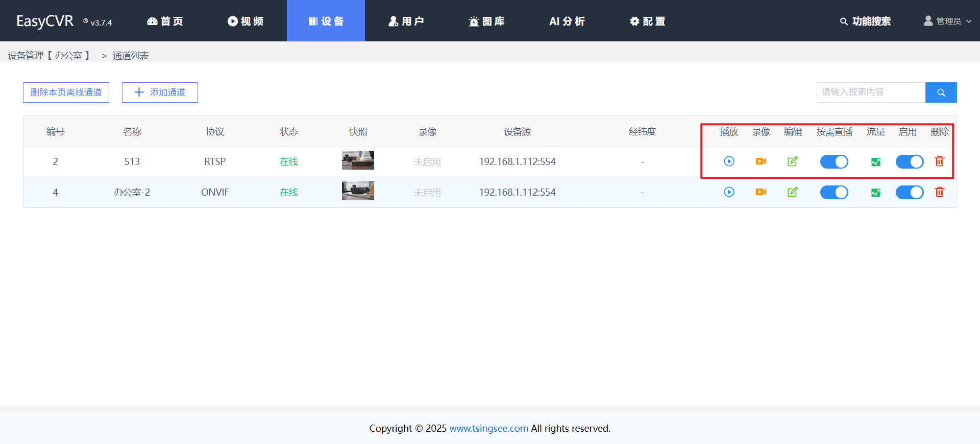Turn off the 启用 switch for 办公室-2
This screenshot has height=444, width=980.
pyautogui.click(x=909, y=193)
